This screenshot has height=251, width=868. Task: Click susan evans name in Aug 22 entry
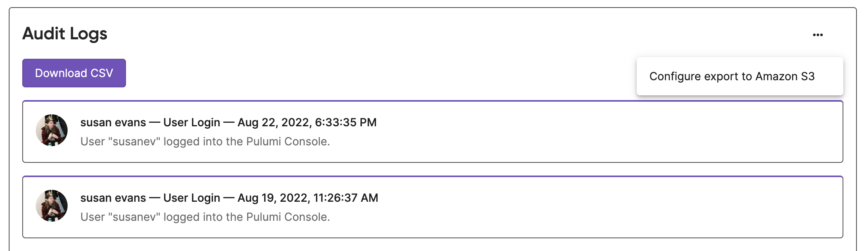pyautogui.click(x=113, y=122)
